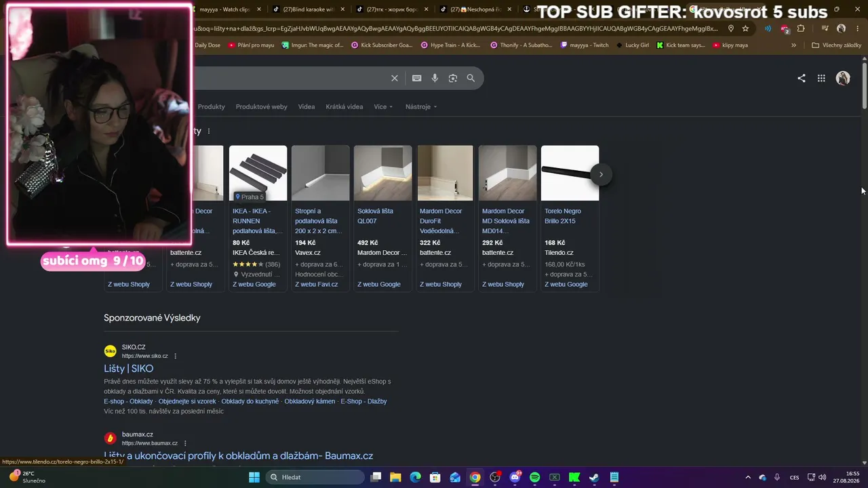This screenshot has width=868, height=488.
Task: Open the Chrome extensions puzzle icon
Action: pos(801,28)
